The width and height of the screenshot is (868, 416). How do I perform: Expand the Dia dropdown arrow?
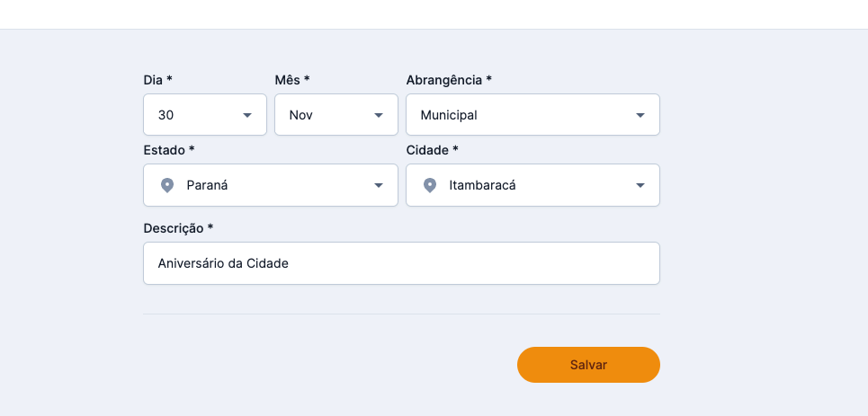click(247, 116)
